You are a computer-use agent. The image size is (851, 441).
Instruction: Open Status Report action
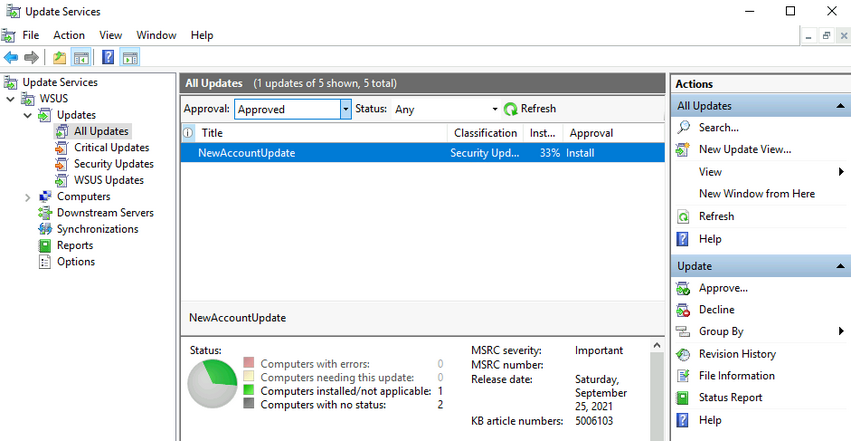coord(731,398)
